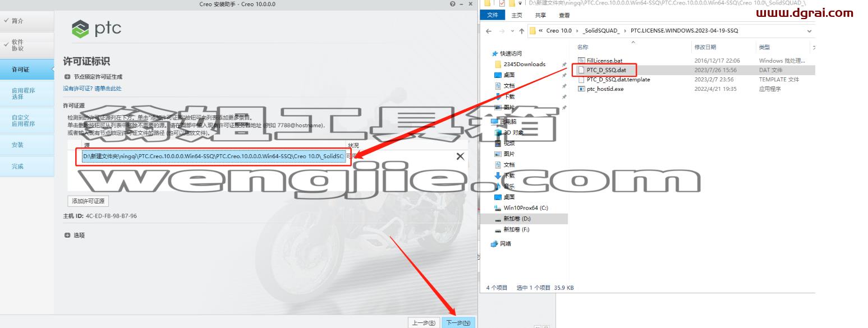The height and width of the screenshot is (328, 868).
Task: Select the FillLicense.bat file
Action: click(604, 61)
